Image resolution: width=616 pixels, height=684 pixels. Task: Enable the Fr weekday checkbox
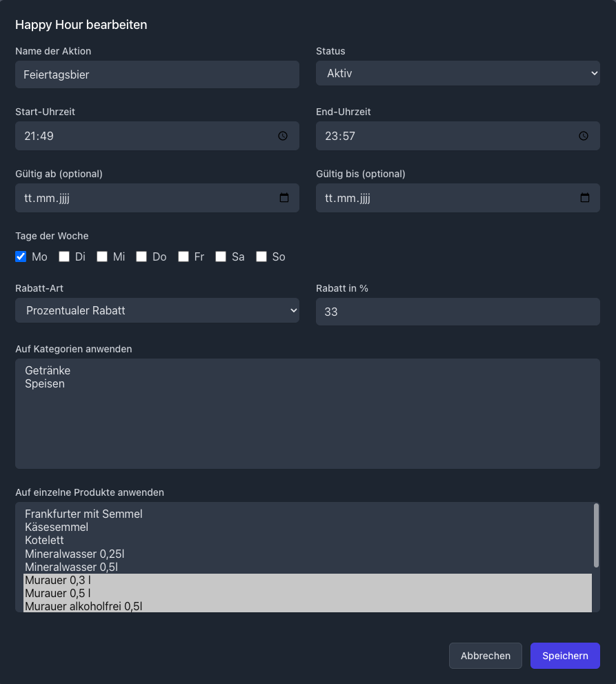(183, 256)
